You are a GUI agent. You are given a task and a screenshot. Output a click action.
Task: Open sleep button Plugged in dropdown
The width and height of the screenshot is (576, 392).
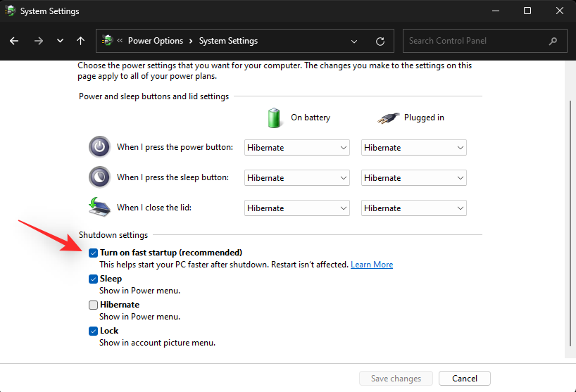pos(413,178)
